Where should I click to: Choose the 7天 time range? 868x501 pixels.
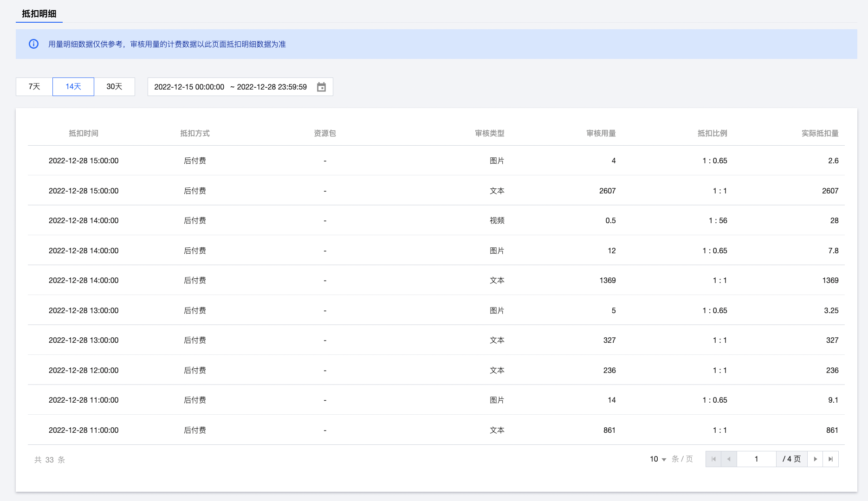pyautogui.click(x=34, y=87)
